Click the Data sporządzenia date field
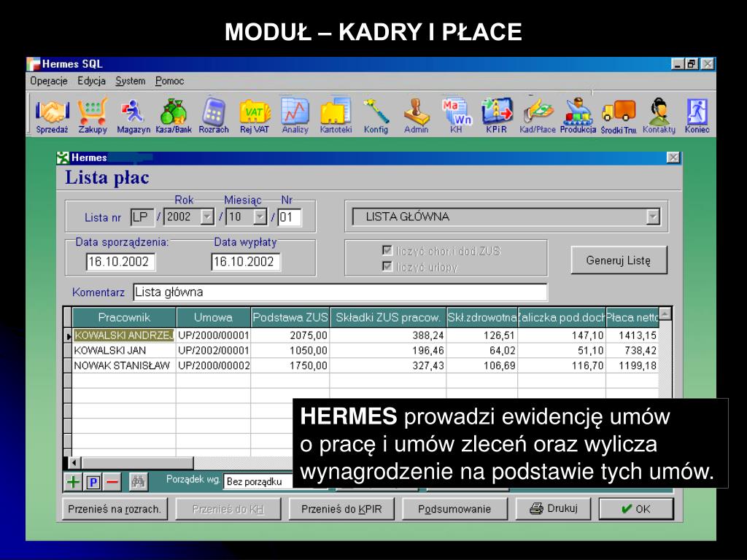747x560 pixels. coord(120,262)
